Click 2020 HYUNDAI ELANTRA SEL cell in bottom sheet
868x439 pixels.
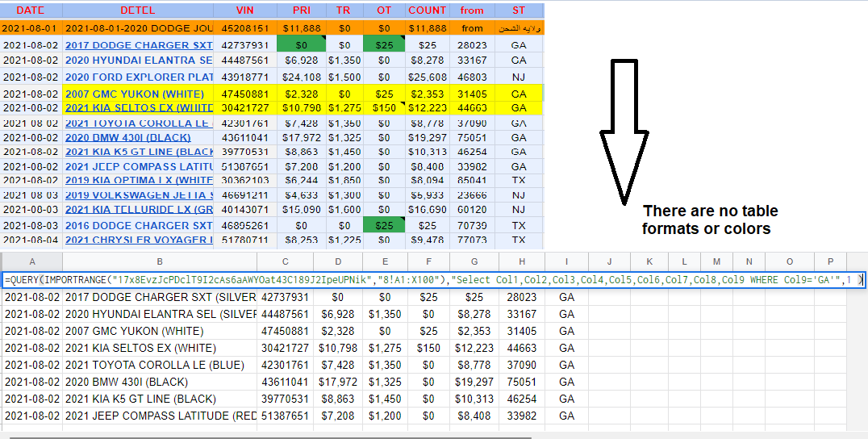[160, 315]
